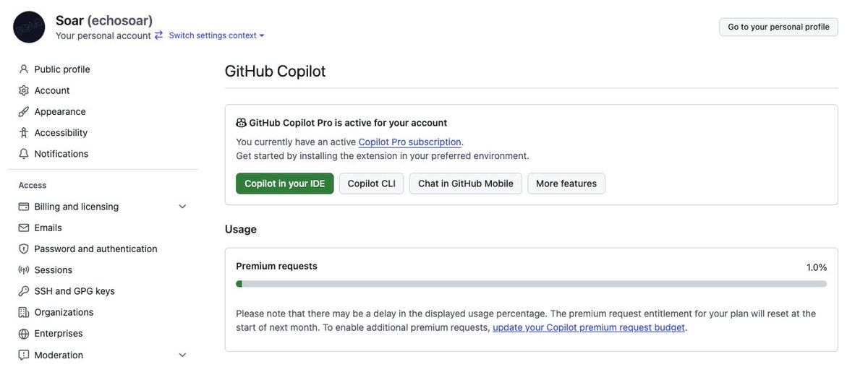Expand the Moderation section chevron
868x367 pixels.
click(x=182, y=355)
